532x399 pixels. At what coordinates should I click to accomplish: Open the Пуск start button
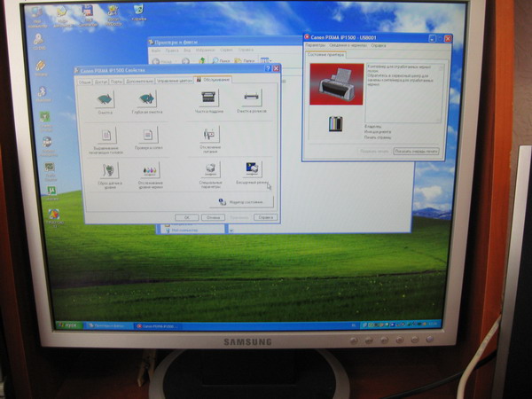click(x=69, y=325)
